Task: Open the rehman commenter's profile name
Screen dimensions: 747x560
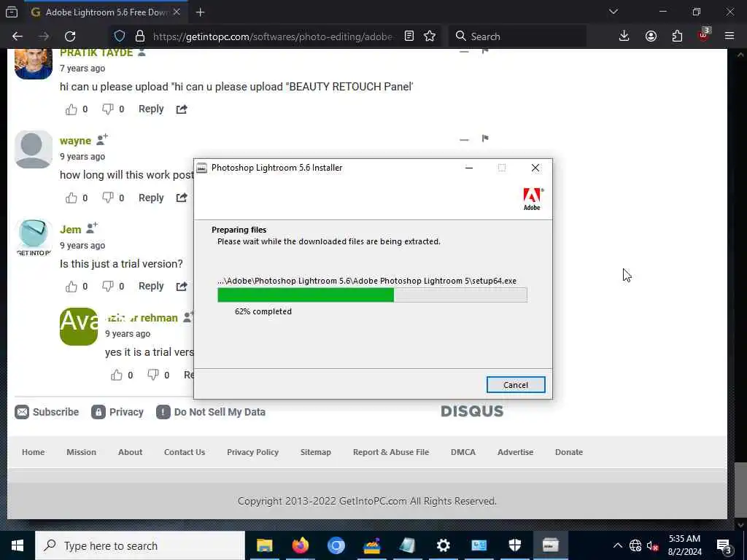Action: [x=142, y=318]
